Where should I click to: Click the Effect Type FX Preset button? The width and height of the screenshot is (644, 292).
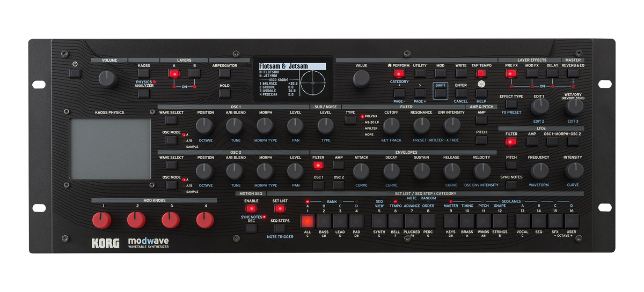tap(511, 104)
